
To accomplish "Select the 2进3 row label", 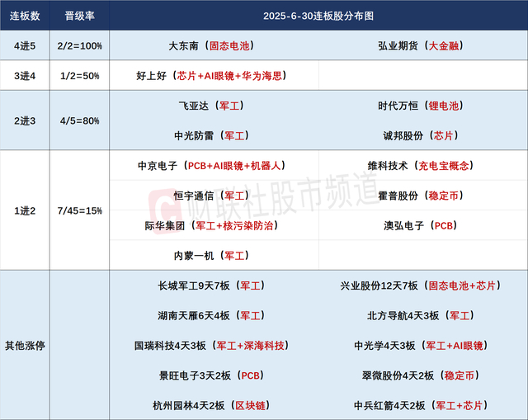I will pyautogui.click(x=25, y=120).
